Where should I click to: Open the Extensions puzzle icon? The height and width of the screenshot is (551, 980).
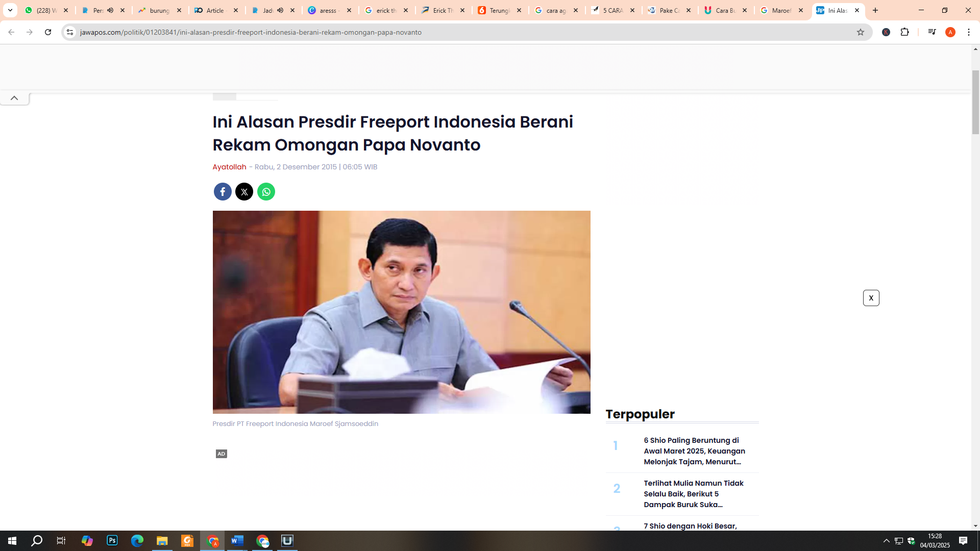click(905, 32)
